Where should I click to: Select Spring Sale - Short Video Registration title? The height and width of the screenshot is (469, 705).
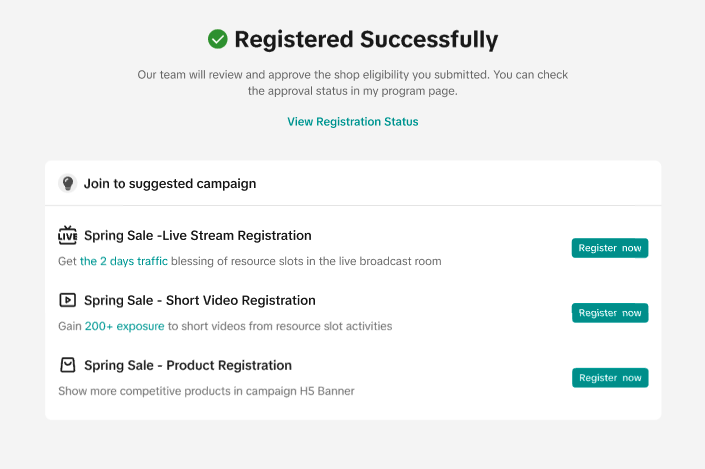pyautogui.click(x=200, y=300)
